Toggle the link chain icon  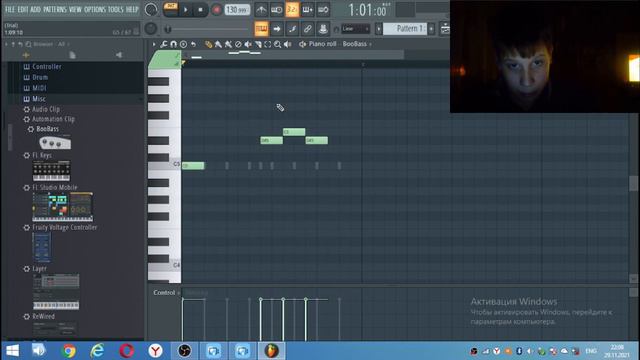click(x=308, y=29)
